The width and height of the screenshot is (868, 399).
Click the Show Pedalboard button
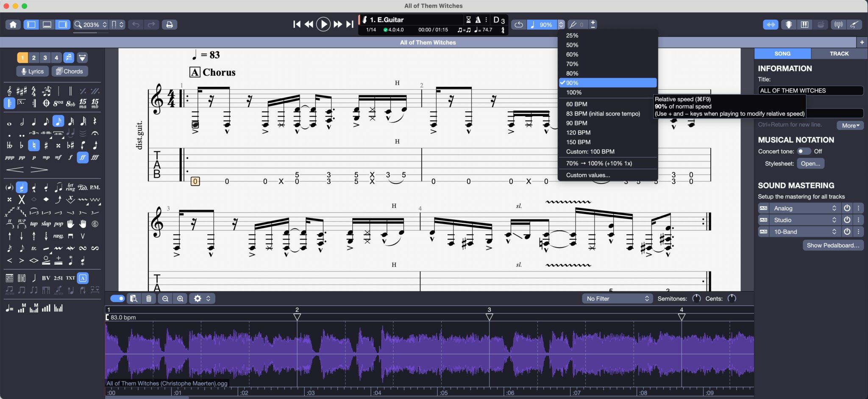click(x=833, y=245)
